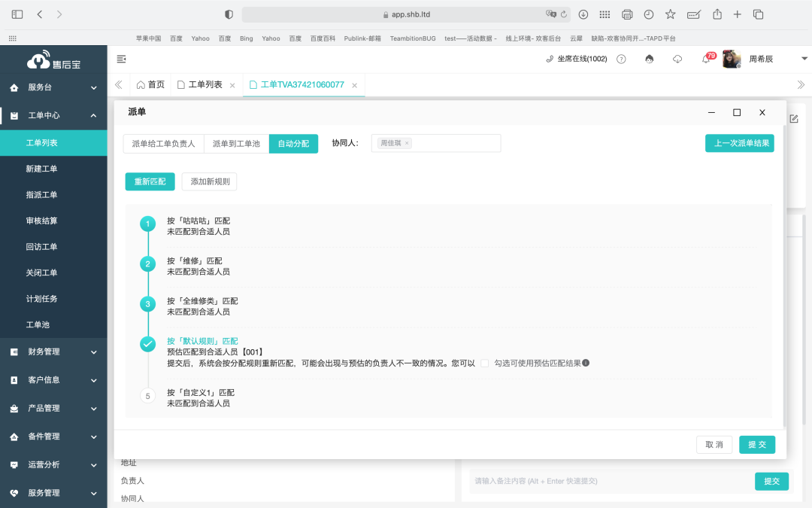
Task: Click the 协同人 input field
Action: pos(436,143)
